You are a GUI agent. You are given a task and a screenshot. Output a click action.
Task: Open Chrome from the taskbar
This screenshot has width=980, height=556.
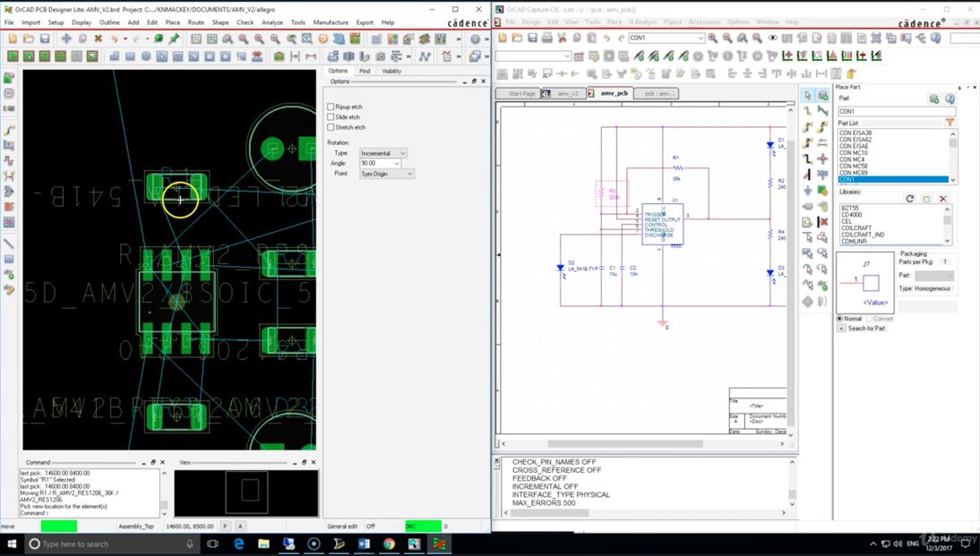coord(389,544)
